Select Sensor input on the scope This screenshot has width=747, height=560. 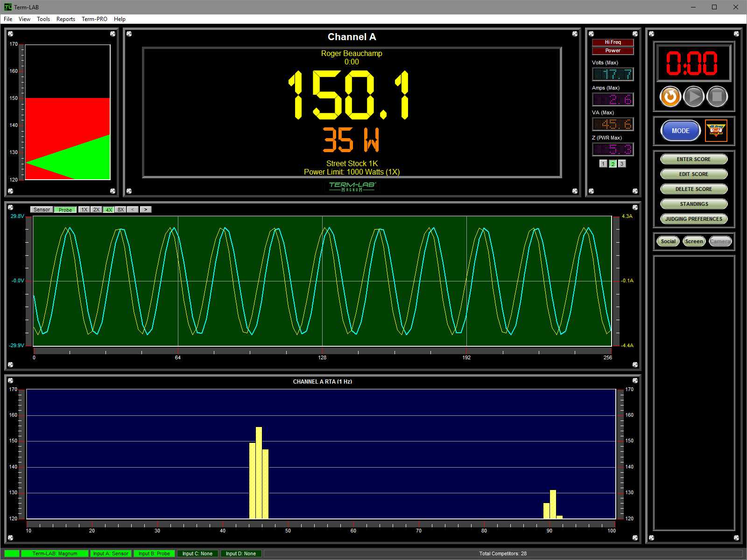[x=42, y=210]
